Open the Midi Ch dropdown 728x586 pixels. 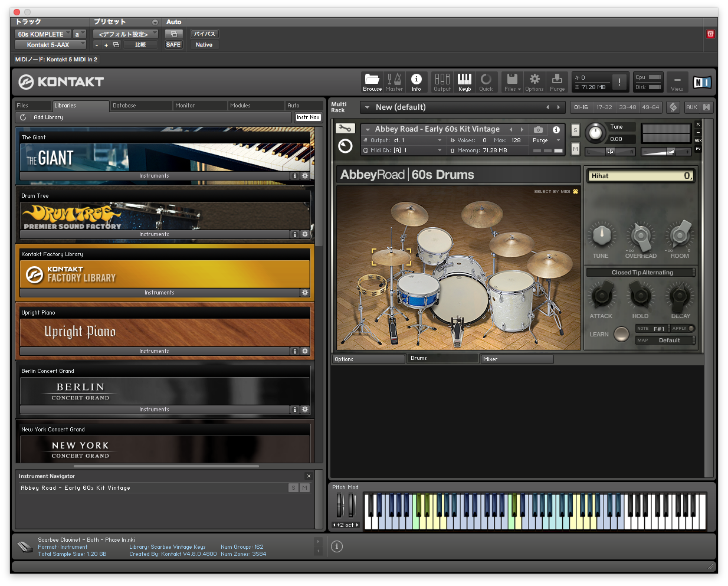tap(403, 150)
